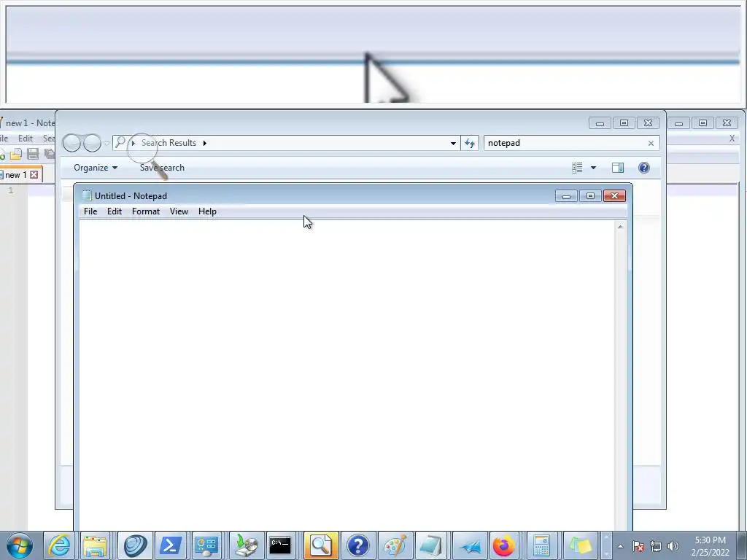Click the highlighted search magnifier taskbar icon
The height and width of the screenshot is (560, 747).
pos(321,545)
